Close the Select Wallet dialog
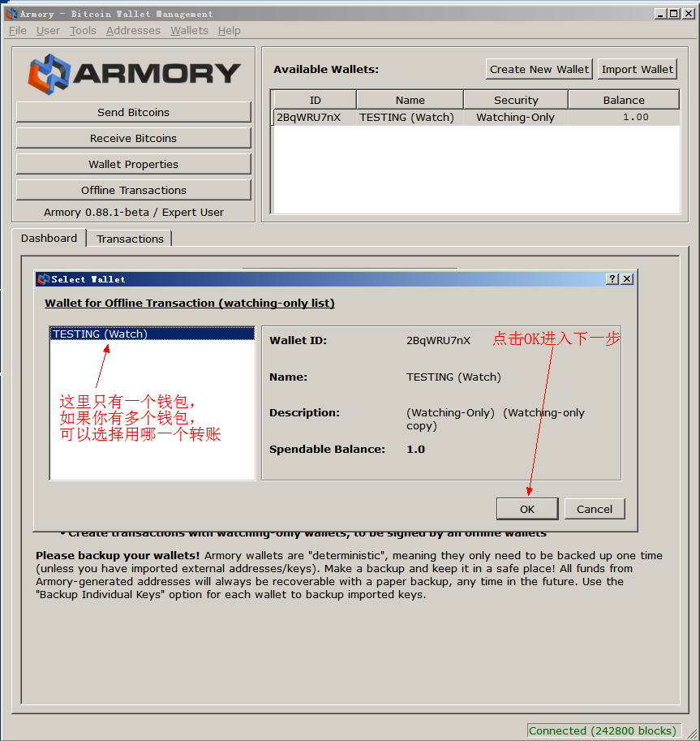The height and width of the screenshot is (741, 700). click(x=627, y=279)
